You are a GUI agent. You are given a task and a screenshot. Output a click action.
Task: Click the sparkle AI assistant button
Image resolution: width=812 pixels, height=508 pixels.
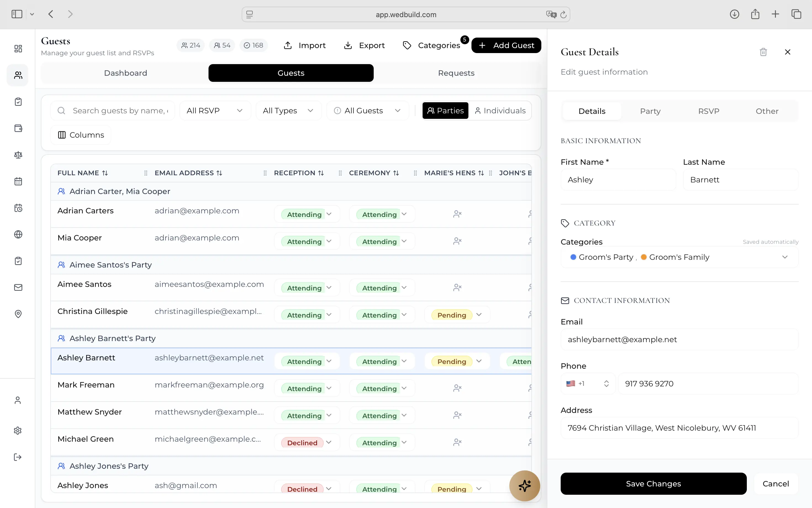click(x=524, y=486)
